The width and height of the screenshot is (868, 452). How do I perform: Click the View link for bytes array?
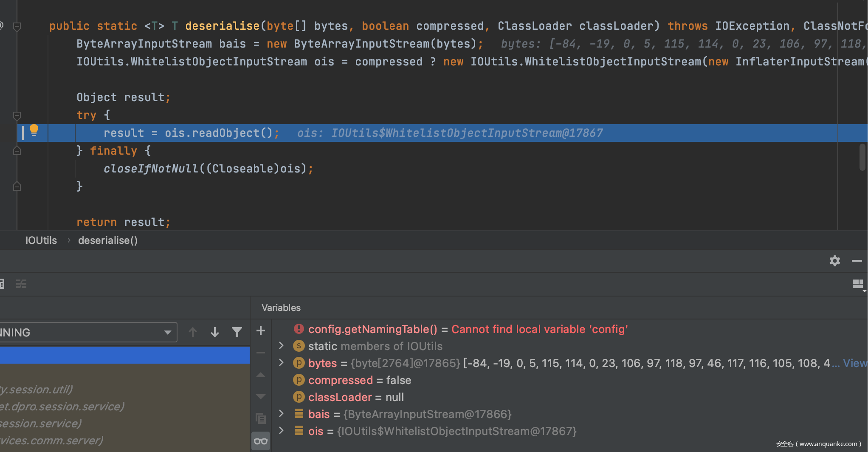(x=854, y=363)
